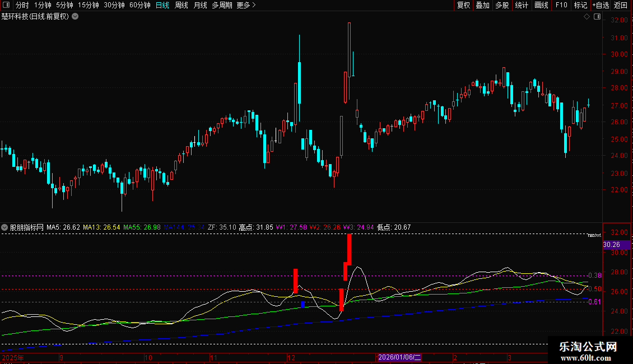Click the 叠加 overlay button
This screenshot has width=633, height=364.
(482, 5)
